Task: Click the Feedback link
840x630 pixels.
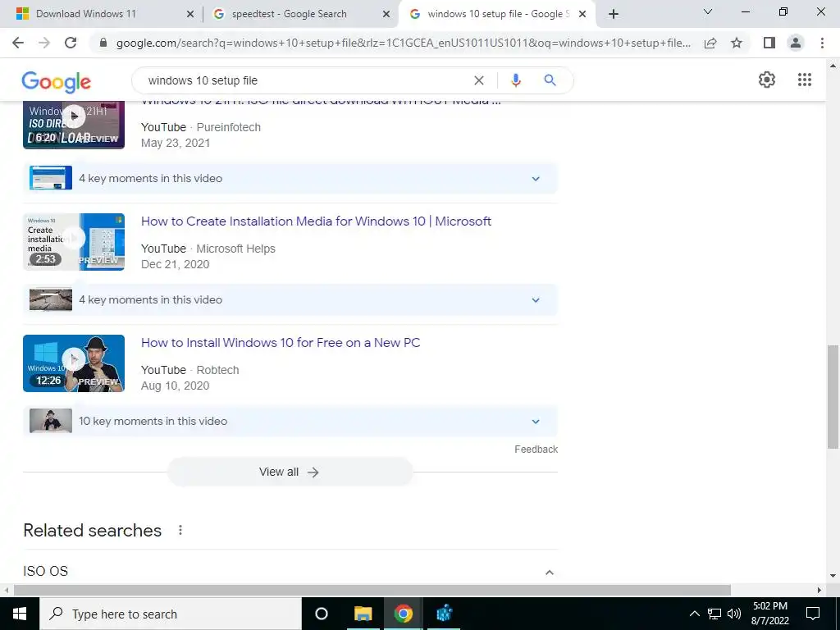Action: click(536, 450)
